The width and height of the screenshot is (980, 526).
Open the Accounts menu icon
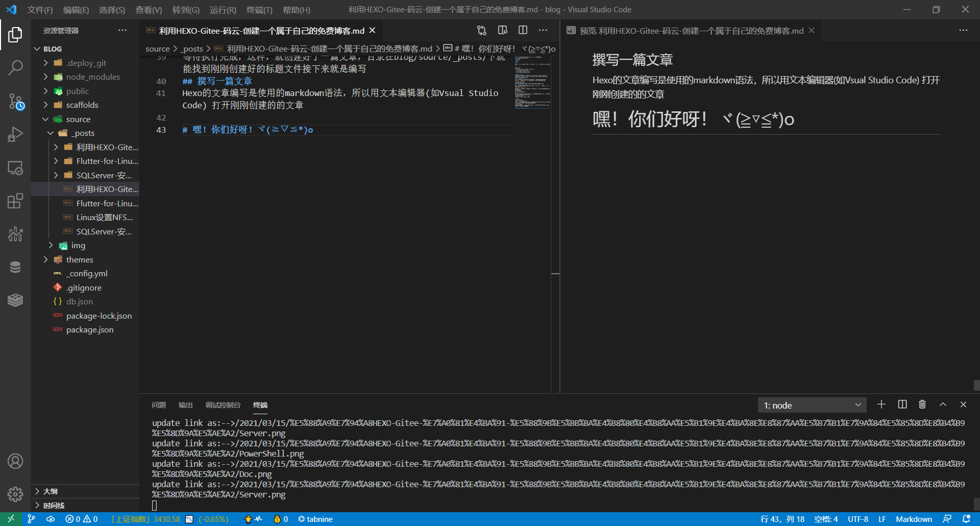(15, 461)
